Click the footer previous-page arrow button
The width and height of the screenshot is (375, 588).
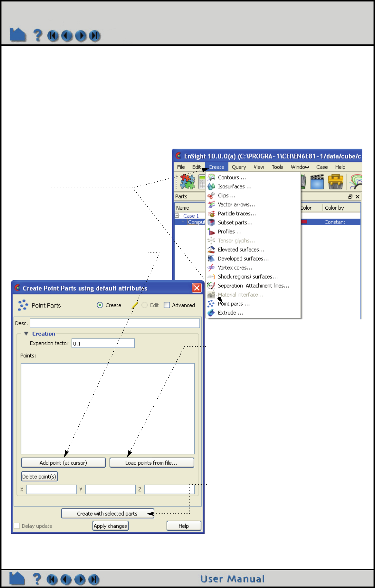coord(66,579)
